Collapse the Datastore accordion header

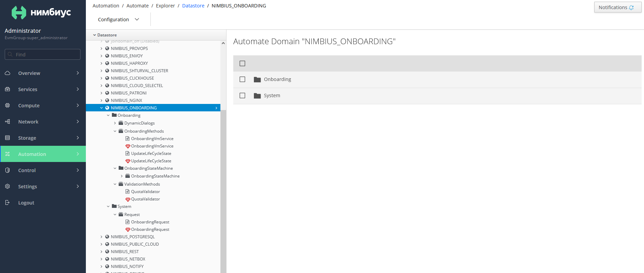coord(156,35)
